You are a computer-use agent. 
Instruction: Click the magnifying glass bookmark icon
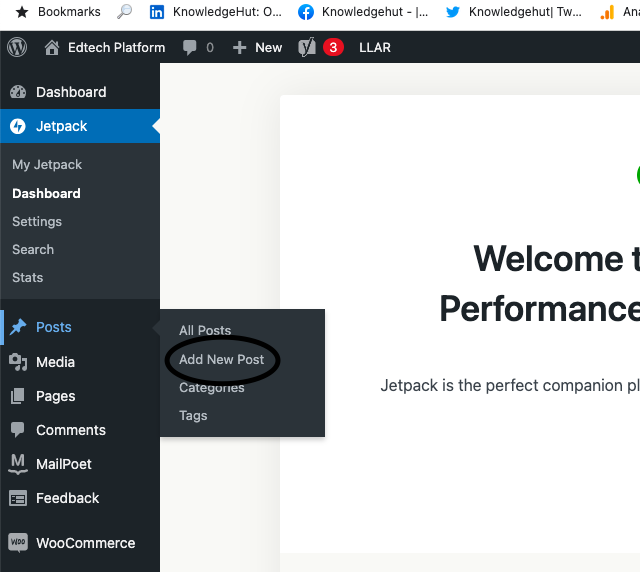pyautogui.click(x=124, y=12)
